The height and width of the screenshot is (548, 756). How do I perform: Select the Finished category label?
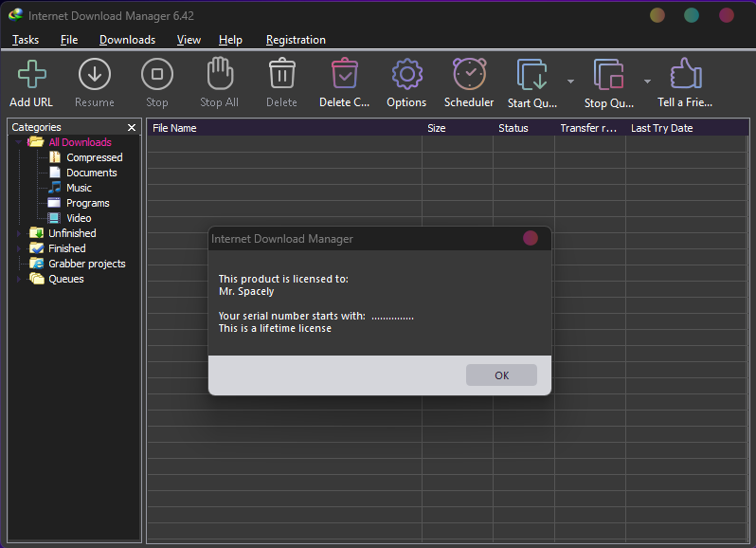[67, 248]
